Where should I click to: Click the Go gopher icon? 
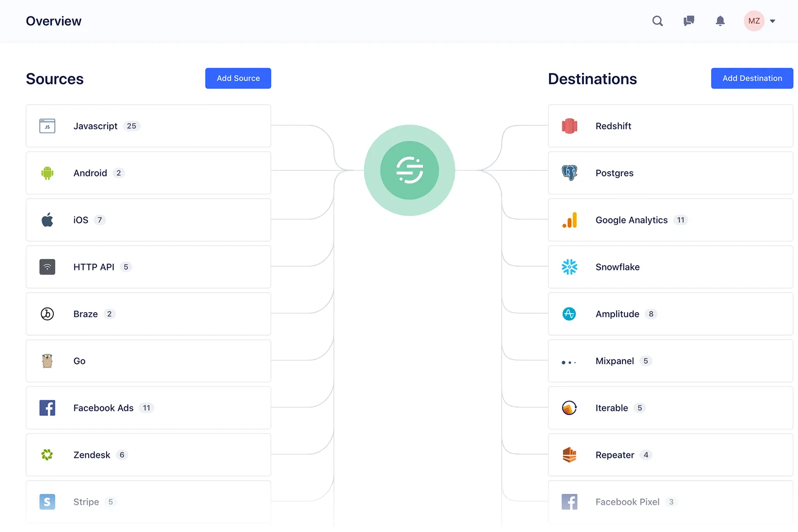click(x=47, y=360)
